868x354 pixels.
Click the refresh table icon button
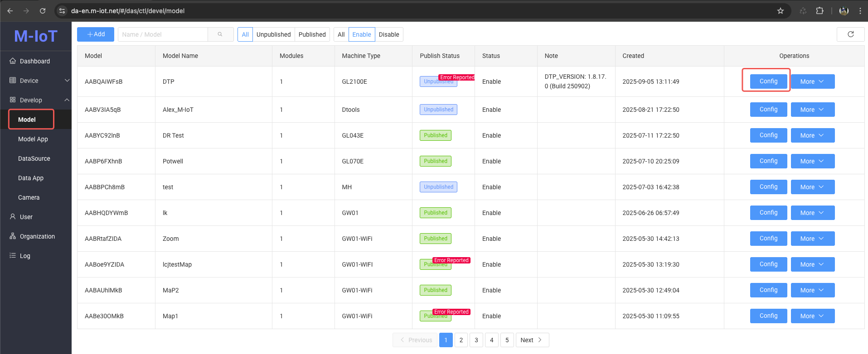(850, 34)
